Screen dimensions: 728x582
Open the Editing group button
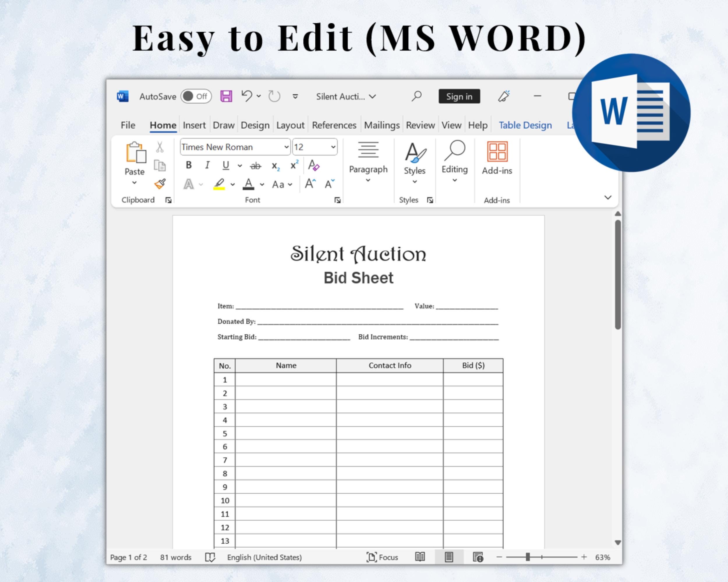tap(455, 162)
